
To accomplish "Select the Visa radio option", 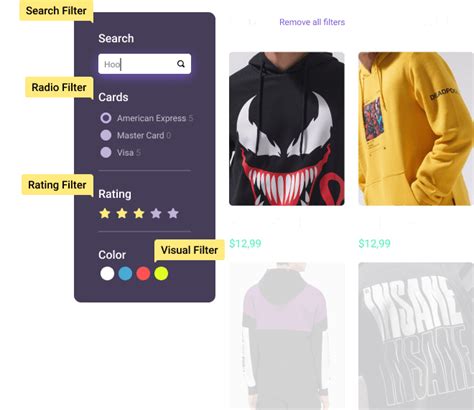I will click(106, 152).
